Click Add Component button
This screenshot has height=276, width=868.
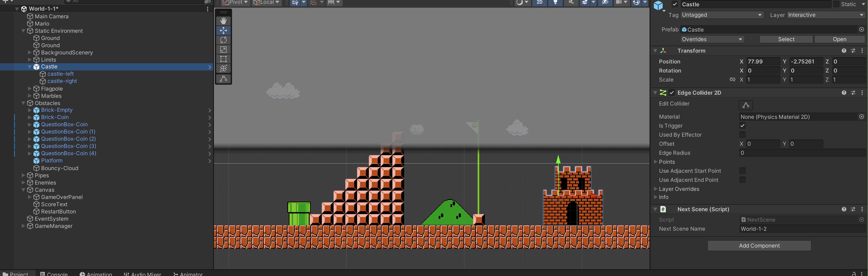point(759,246)
